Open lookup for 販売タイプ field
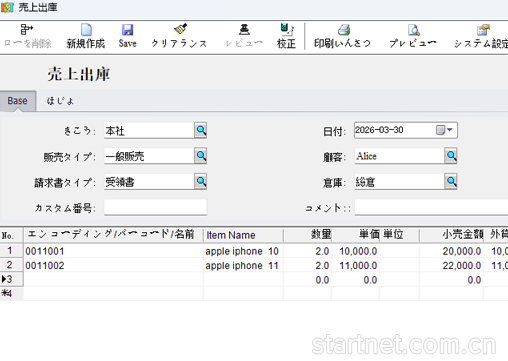Image resolution: width=508 pixels, height=361 pixels. coord(201,156)
